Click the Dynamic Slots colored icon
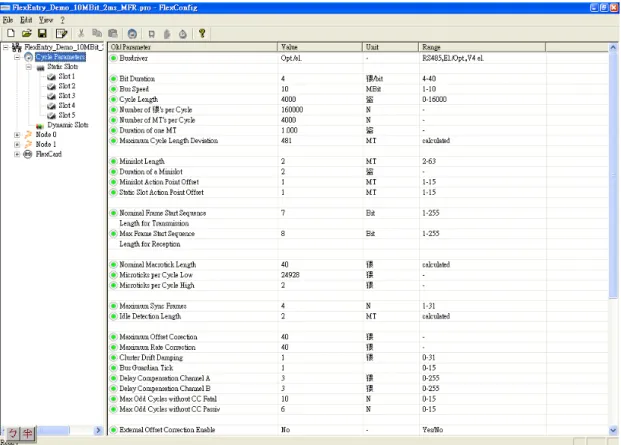 point(40,126)
